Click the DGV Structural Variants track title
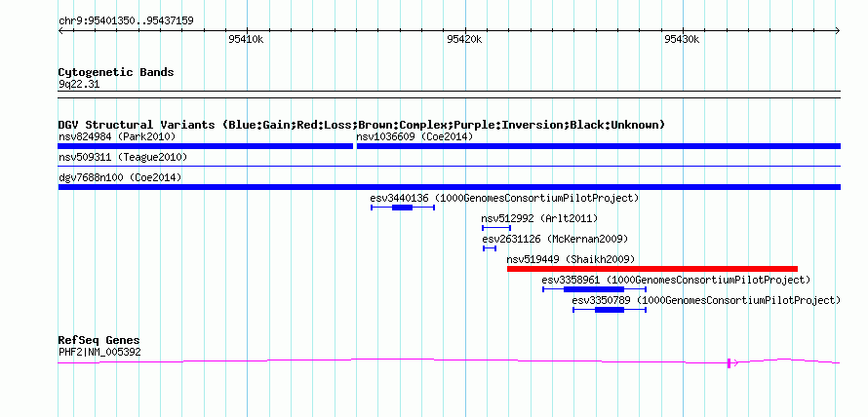Image resolution: width=868 pixels, height=417 pixels. point(362,125)
